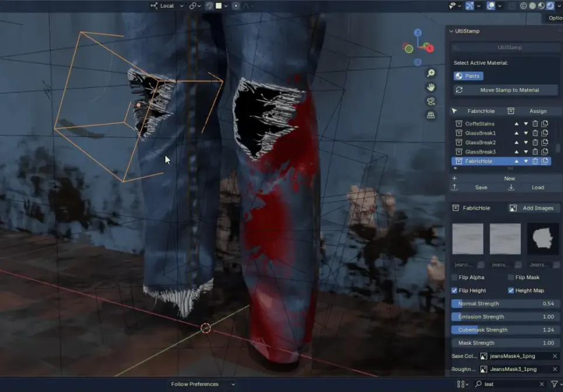
Task: Uncheck the Flip Height checkbox
Action: tap(454, 290)
